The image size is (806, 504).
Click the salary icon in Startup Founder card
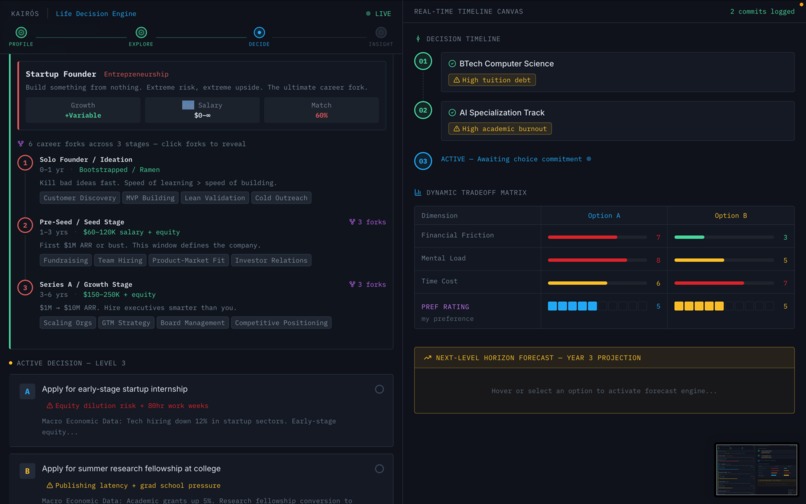pos(188,105)
